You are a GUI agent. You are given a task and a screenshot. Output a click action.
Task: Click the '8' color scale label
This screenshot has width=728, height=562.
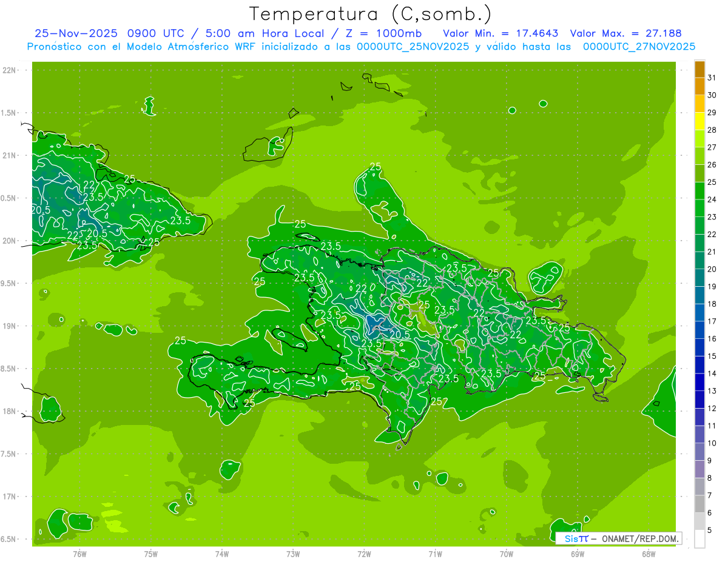[710, 478]
